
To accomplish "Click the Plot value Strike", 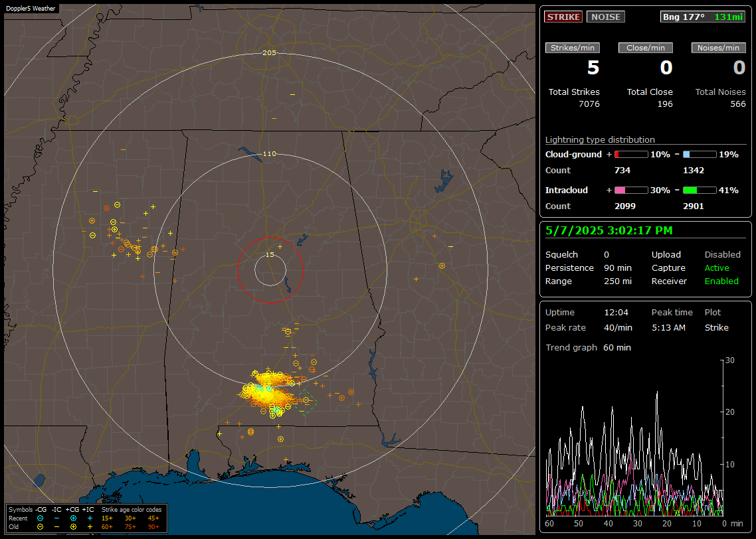I will pyautogui.click(x=716, y=327).
